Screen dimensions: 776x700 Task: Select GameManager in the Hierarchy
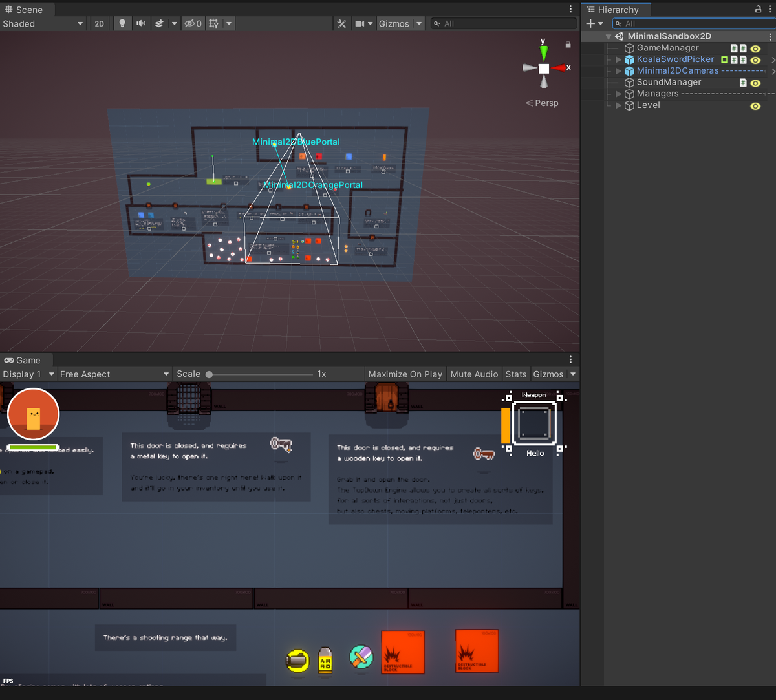coord(667,48)
